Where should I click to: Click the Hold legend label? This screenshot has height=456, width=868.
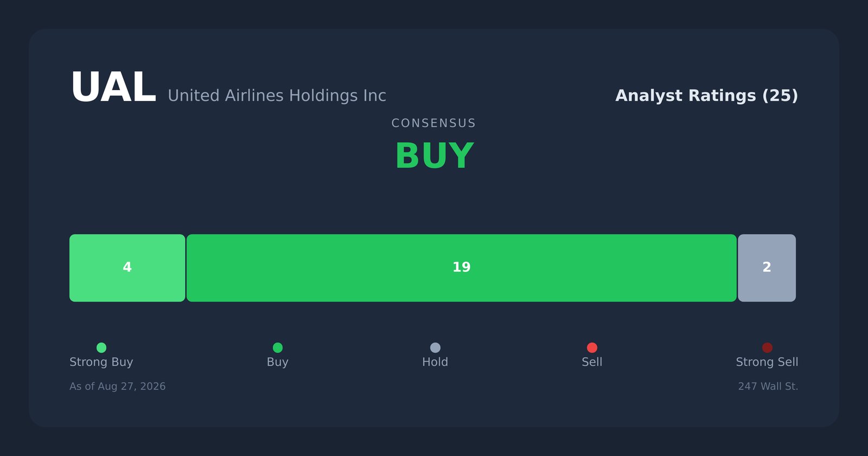click(x=435, y=362)
